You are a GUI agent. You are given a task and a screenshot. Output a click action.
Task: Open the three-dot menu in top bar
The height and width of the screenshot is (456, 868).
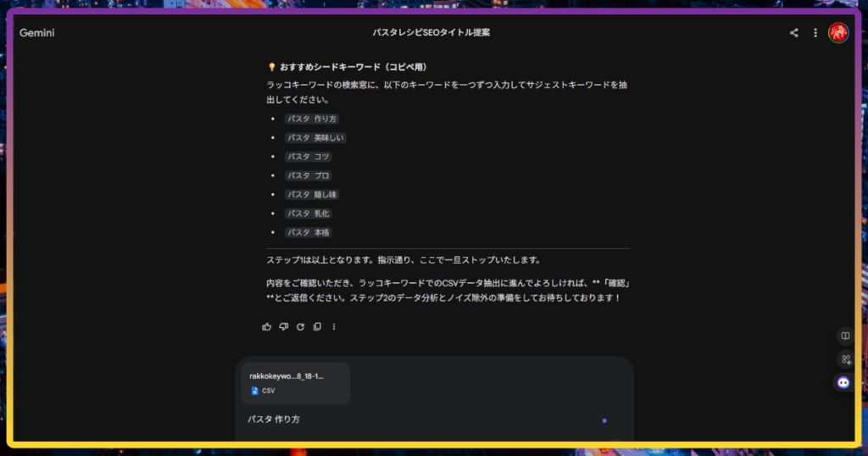[815, 33]
